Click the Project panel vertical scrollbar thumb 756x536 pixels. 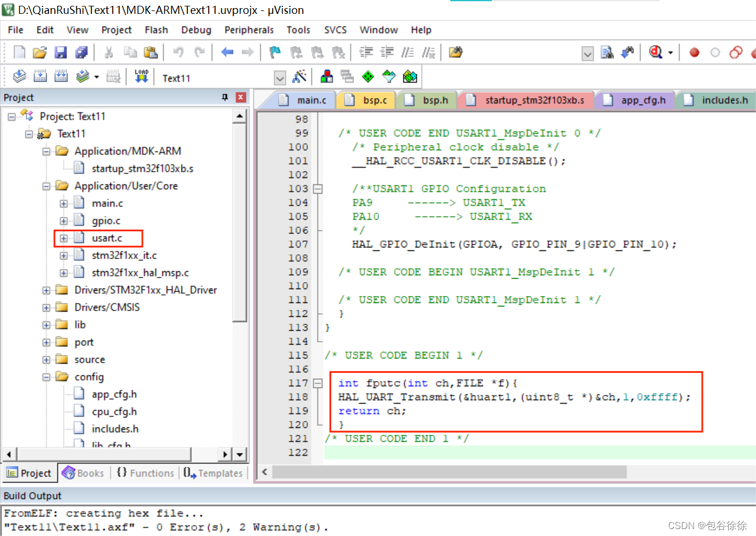click(x=240, y=223)
